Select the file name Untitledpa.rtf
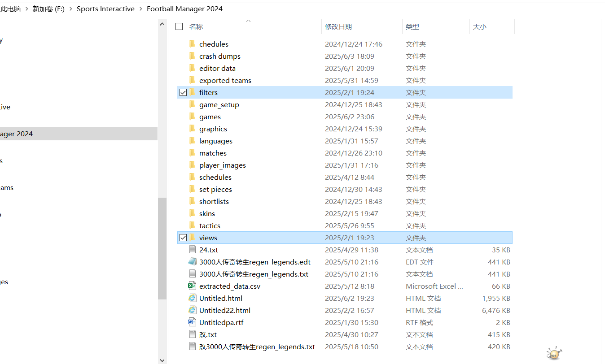This screenshot has height=364, width=605. [221, 322]
